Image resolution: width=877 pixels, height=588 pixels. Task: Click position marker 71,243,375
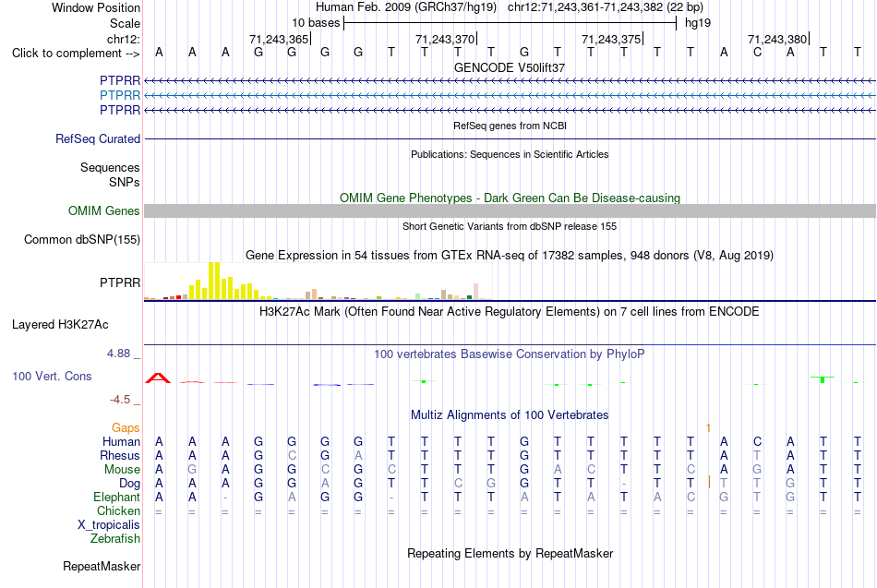click(611, 39)
